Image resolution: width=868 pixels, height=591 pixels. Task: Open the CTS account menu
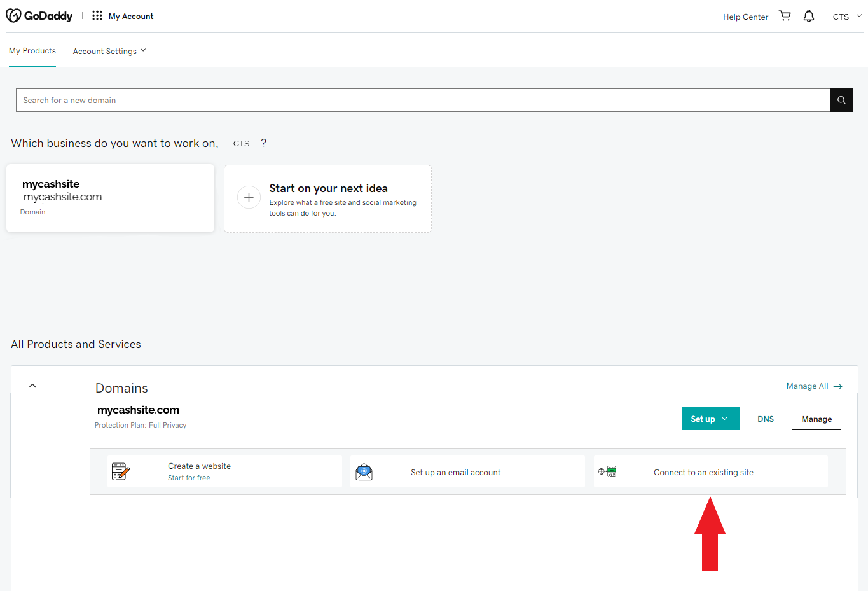click(846, 17)
